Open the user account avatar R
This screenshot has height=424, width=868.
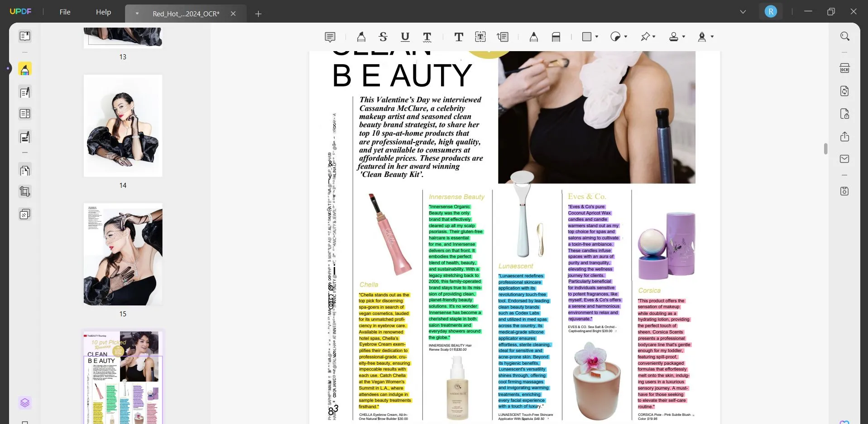(x=771, y=12)
